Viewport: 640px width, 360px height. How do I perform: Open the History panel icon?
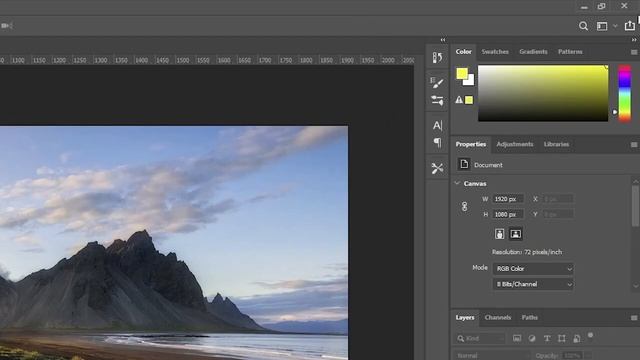click(x=437, y=58)
